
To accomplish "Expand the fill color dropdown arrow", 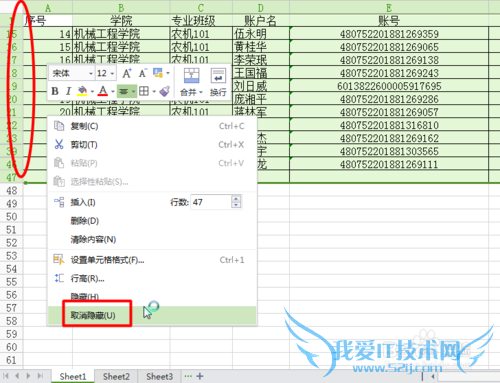I will pos(92,91).
